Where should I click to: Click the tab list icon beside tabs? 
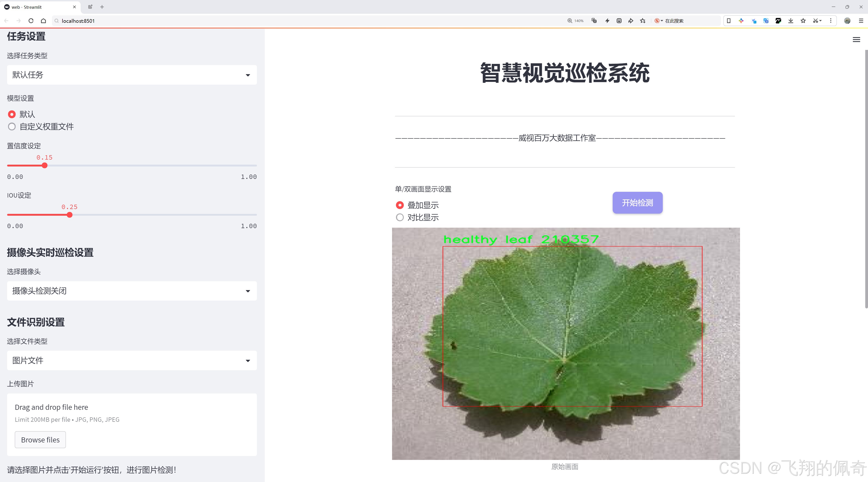[x=90, y=7]
